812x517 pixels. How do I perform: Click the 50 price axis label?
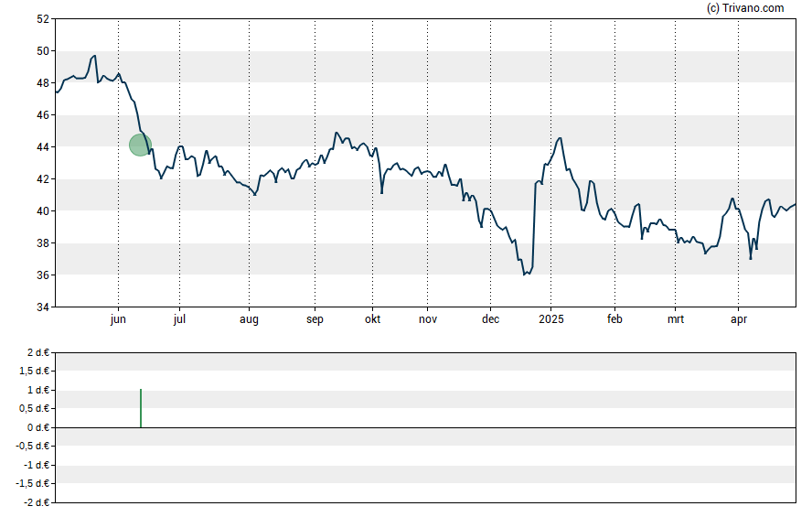tap(43, 50)
